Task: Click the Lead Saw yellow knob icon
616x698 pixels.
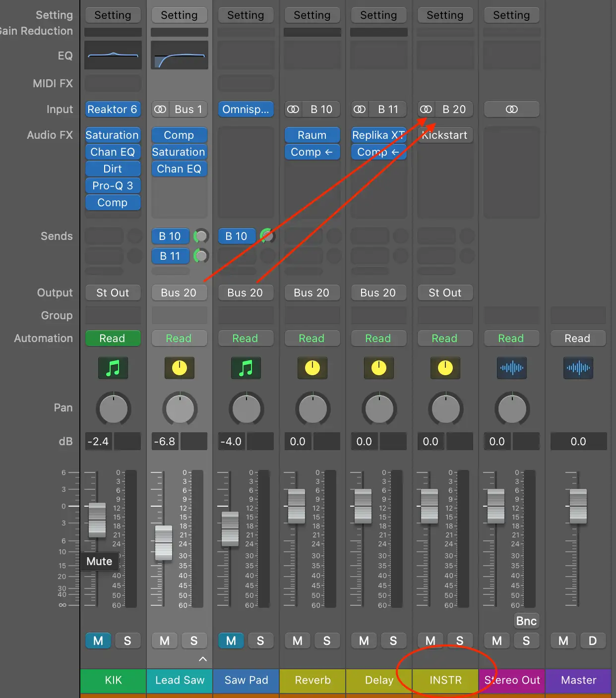Action: click(180, 368)
